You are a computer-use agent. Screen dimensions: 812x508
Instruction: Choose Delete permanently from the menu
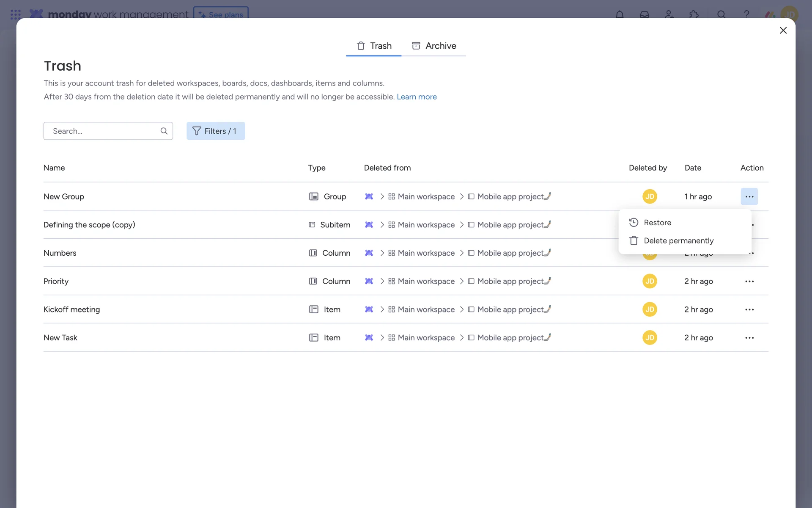pyautogui.click(x=678, y=241)
